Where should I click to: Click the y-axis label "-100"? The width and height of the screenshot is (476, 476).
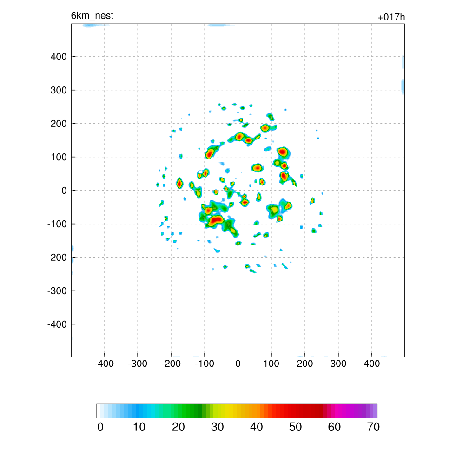pyautogui.click(x=57, y=224)
